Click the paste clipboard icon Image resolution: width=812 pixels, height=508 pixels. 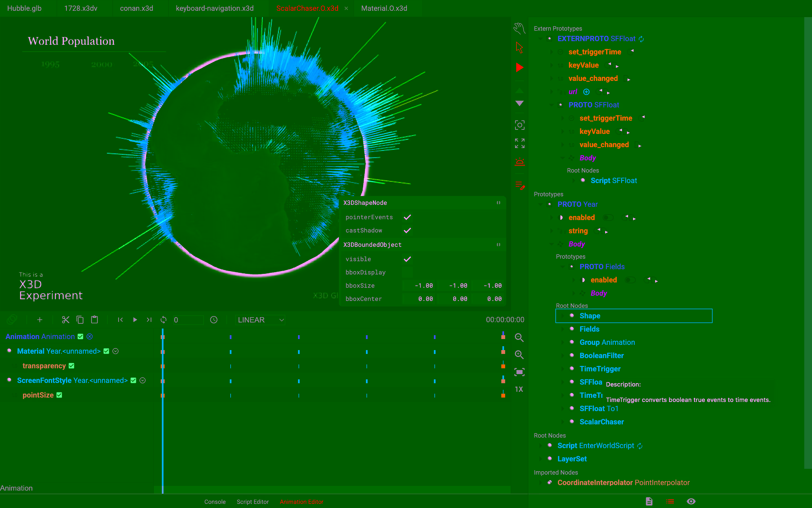tap(95, 320)
